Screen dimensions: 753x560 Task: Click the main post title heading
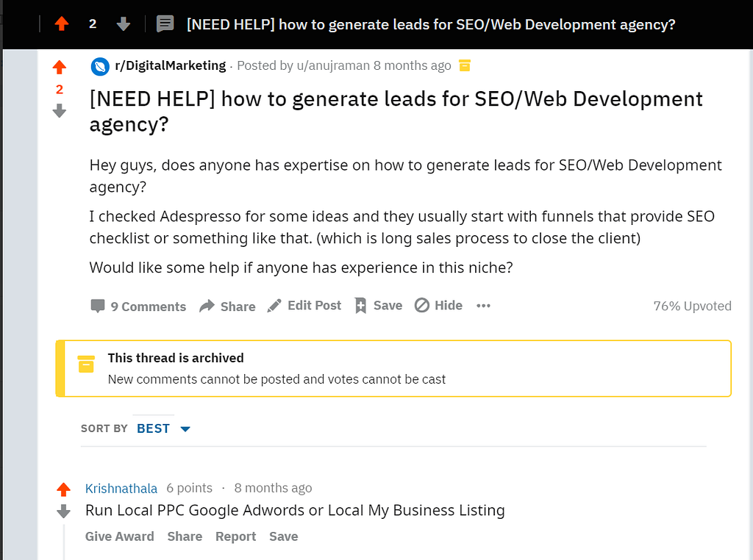pyautogui.click(x=396, y=111)
